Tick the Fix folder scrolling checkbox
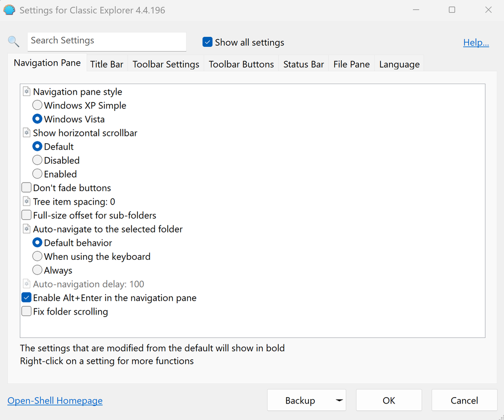The image size is (504, 420). click(x=26, y=312)
